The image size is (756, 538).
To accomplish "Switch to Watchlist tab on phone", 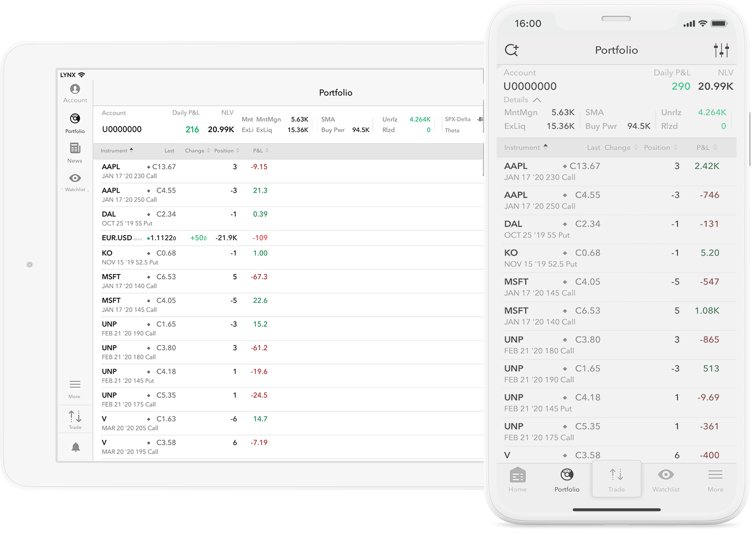I will (x=666, y=479).
